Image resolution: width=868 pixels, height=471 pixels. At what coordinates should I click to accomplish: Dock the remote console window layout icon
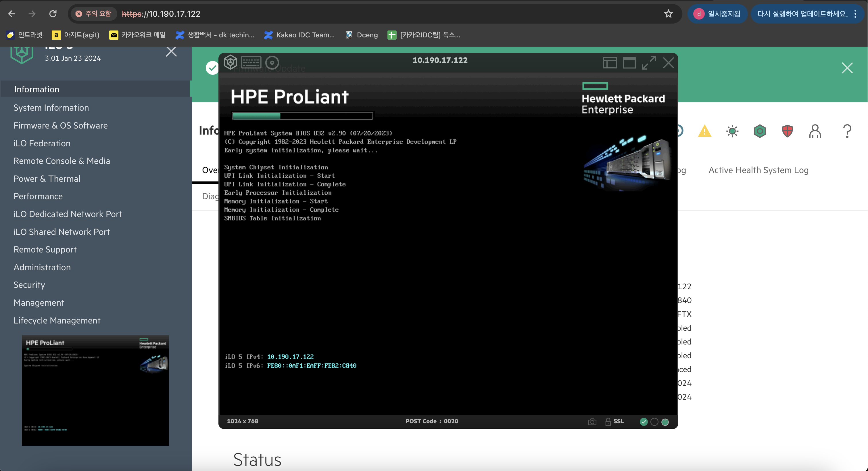coord(610,63)
